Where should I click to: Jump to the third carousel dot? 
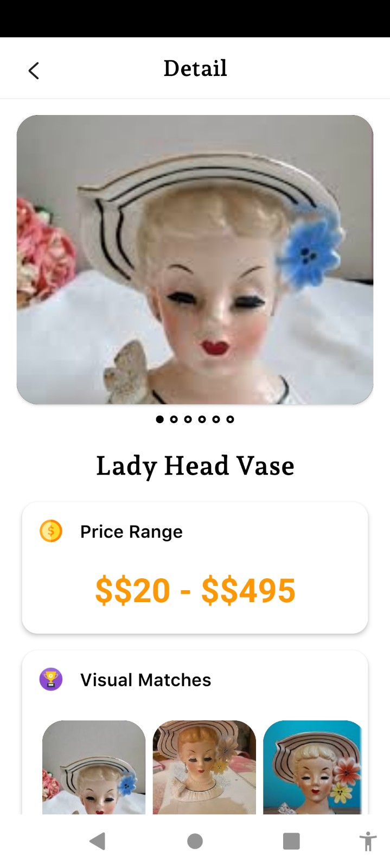[x=188, y=419]
